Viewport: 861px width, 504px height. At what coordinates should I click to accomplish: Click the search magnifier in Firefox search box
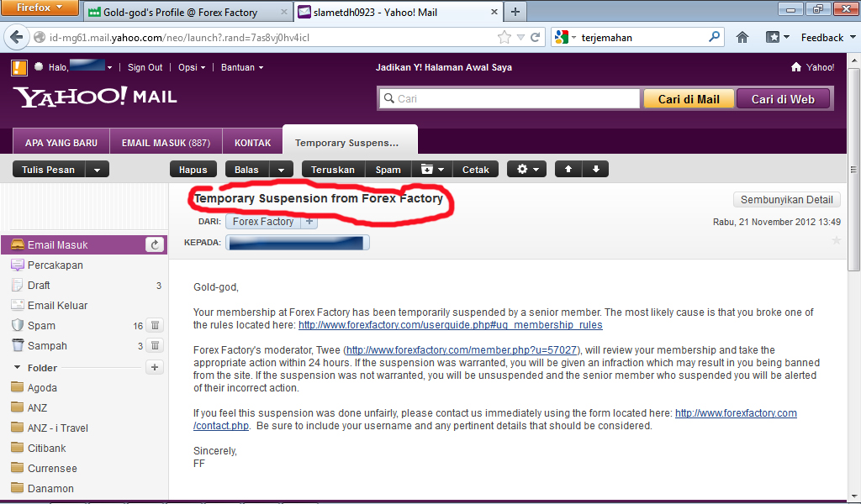click(714, 37)
